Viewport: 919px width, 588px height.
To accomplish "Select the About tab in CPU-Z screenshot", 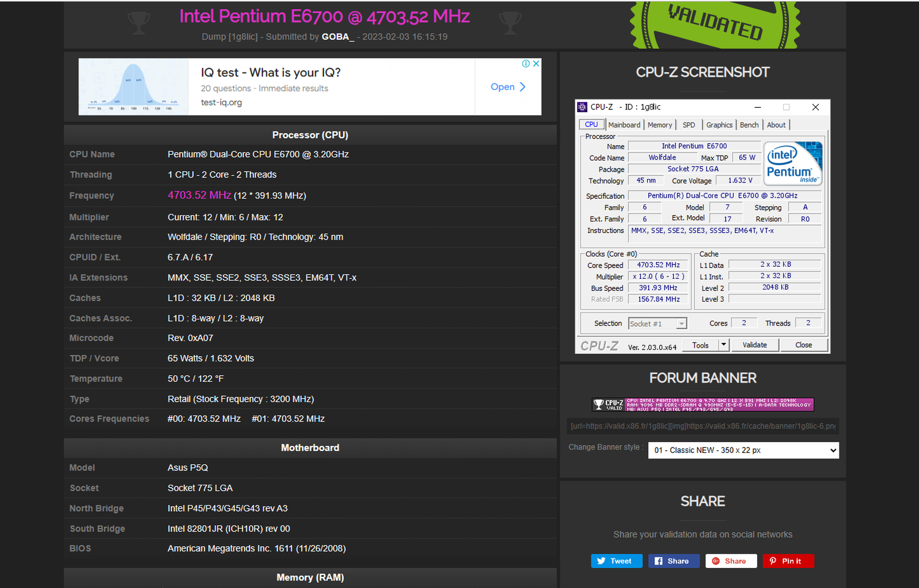I will click(x=776, y=125).
